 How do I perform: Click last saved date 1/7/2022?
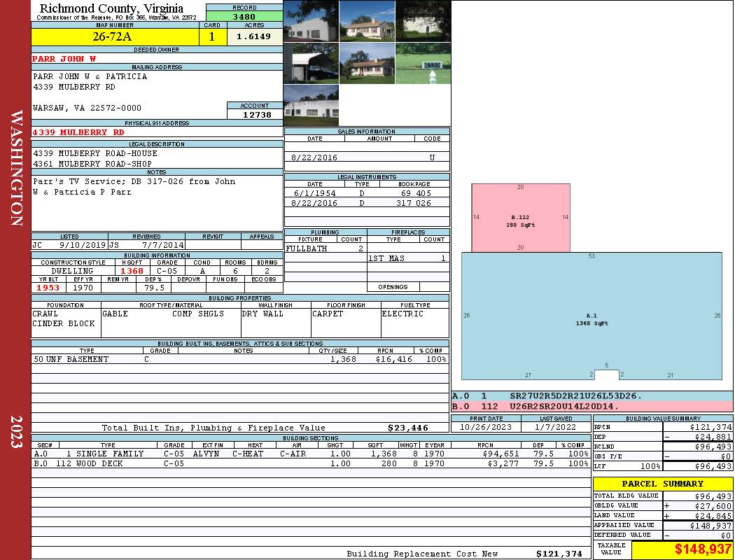556,427
